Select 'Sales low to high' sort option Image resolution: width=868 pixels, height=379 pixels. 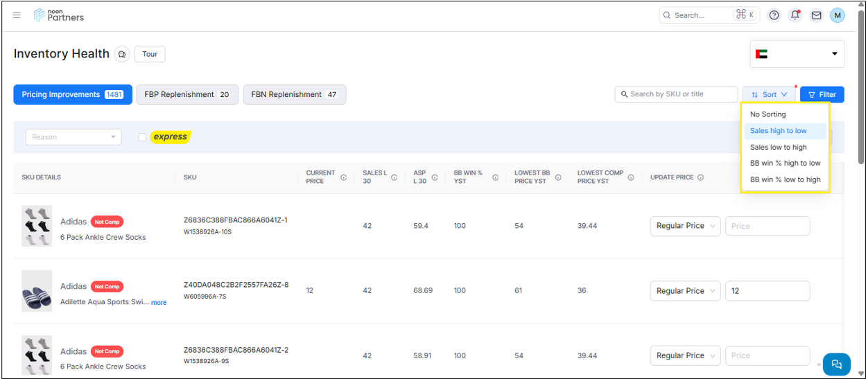point(778,147)
